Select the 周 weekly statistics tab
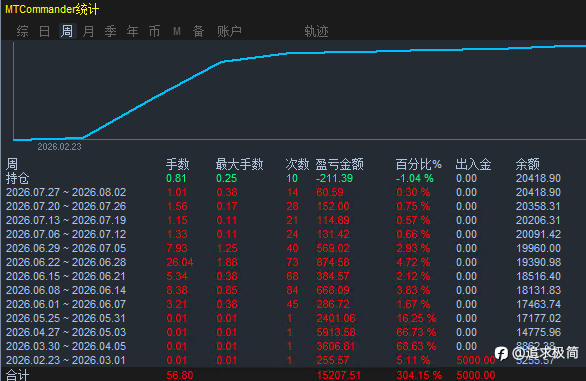Viewport: 586px width, 381px height. pyautogui.click(x=67, y=31)
